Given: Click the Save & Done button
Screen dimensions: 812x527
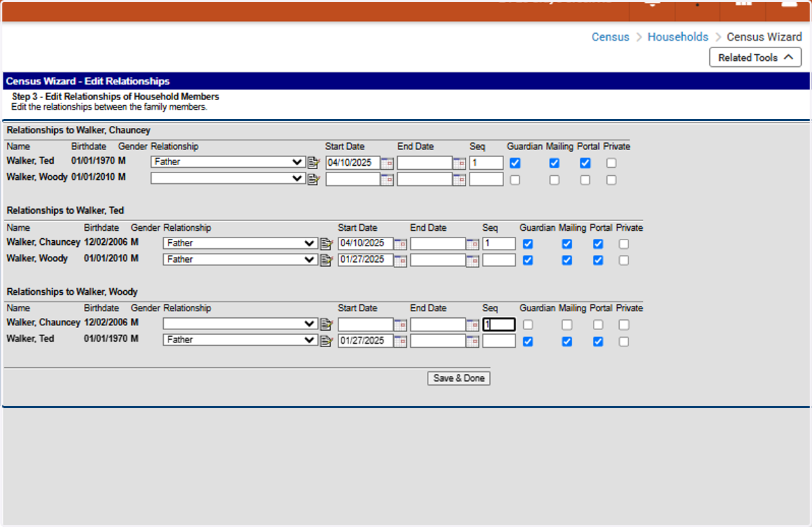Looking at the screenshot, I should coord(459,378).
